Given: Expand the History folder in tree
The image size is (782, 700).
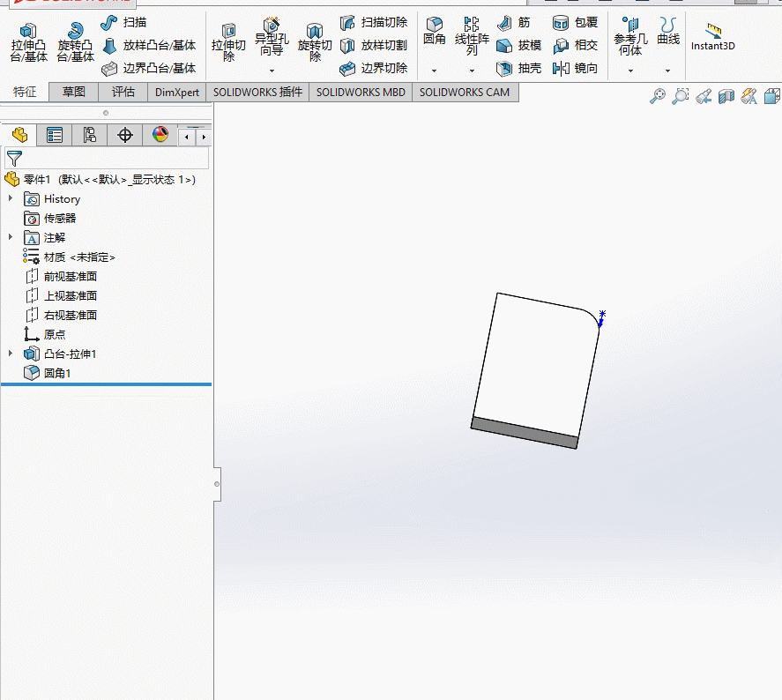Looking at the screenshot, I should (11, 198).
